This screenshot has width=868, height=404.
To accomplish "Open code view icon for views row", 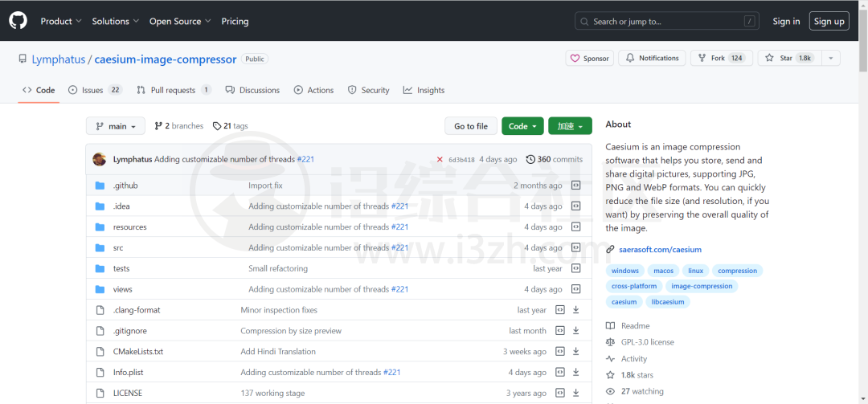I will coord(575,289).
